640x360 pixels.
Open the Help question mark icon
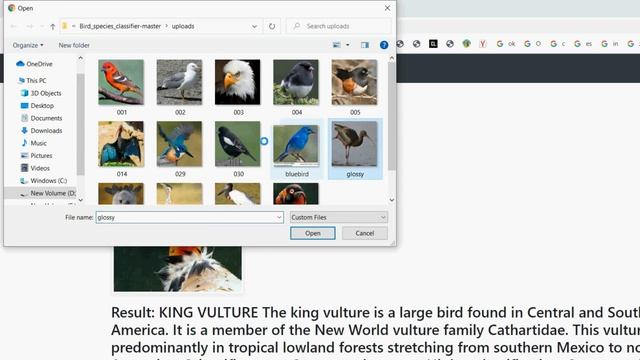[x=384, y=45]
